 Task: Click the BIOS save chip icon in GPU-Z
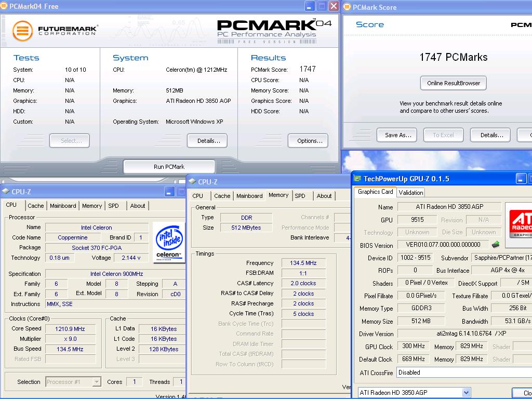click(495, 244)
